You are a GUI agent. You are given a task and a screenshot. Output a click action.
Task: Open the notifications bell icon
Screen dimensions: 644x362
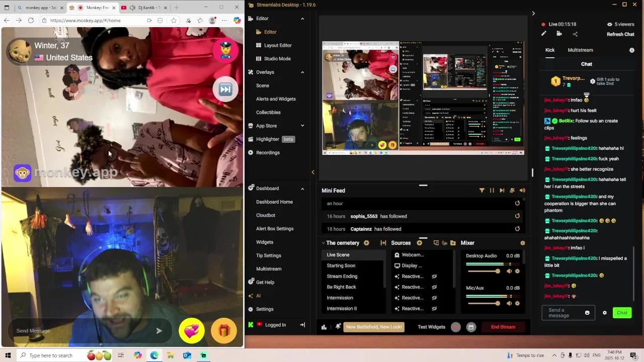click(338, 327)
